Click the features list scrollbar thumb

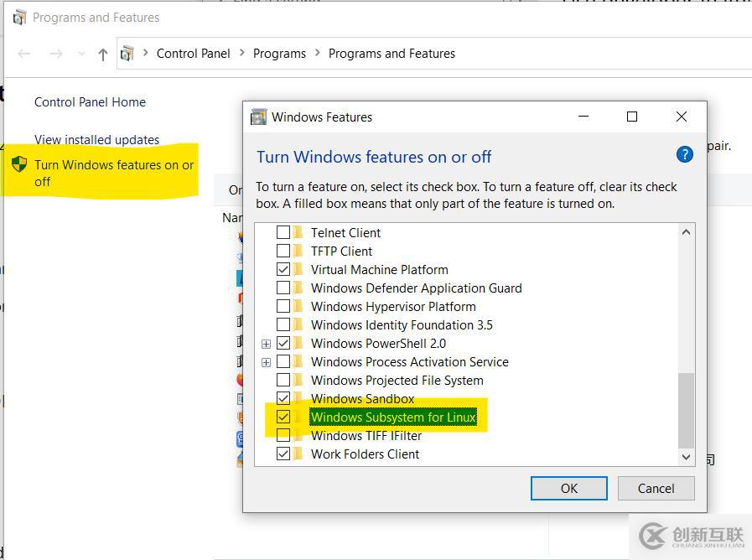tap(686, 410)
